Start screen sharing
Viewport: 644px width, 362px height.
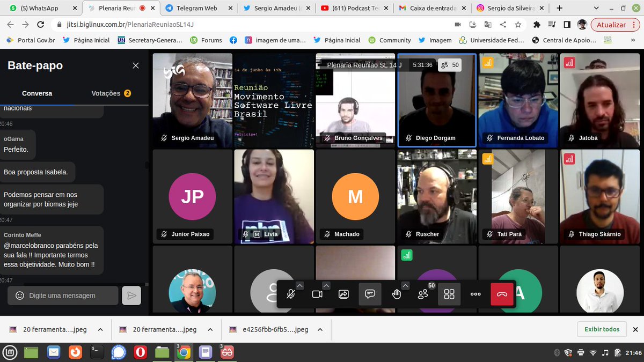343,294
